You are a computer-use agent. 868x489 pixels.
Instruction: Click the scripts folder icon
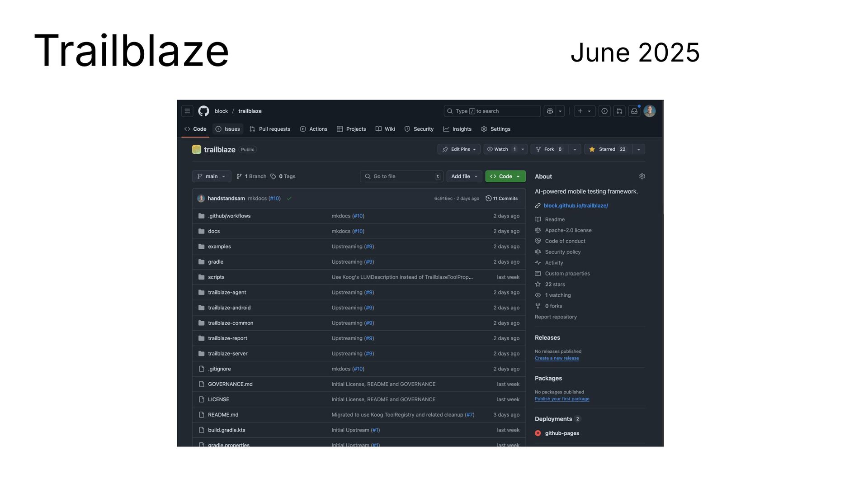(202, 277)
